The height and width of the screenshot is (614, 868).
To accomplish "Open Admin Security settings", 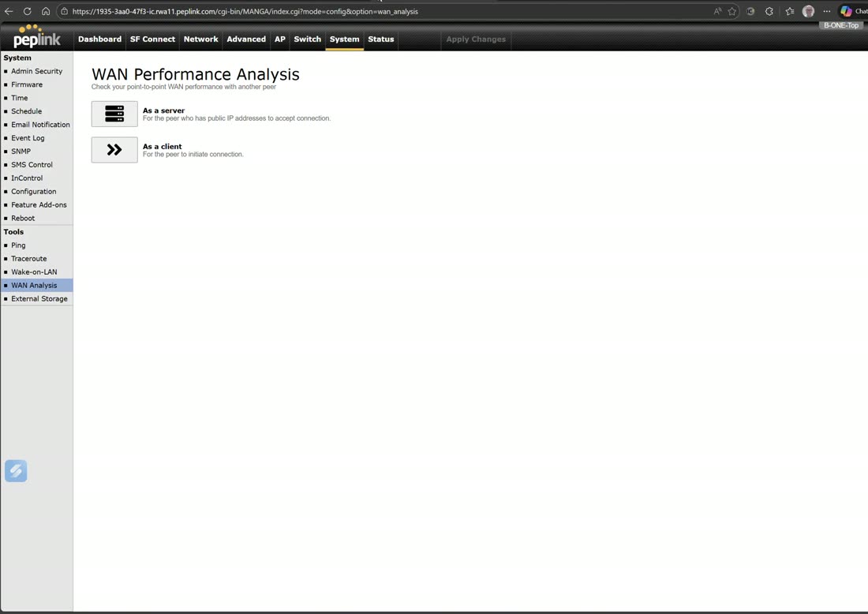I will tap(36, 71).
